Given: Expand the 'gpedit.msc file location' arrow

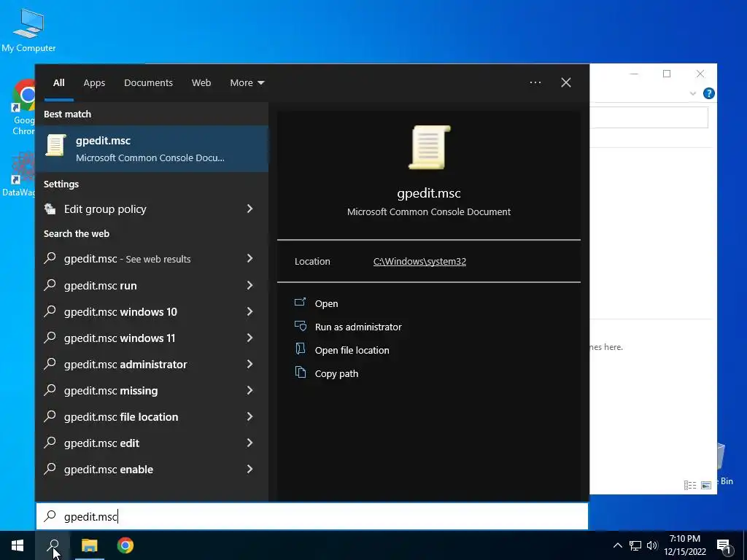Looking at the screenshot, I should pyautogui.click(x=250, y=416).
